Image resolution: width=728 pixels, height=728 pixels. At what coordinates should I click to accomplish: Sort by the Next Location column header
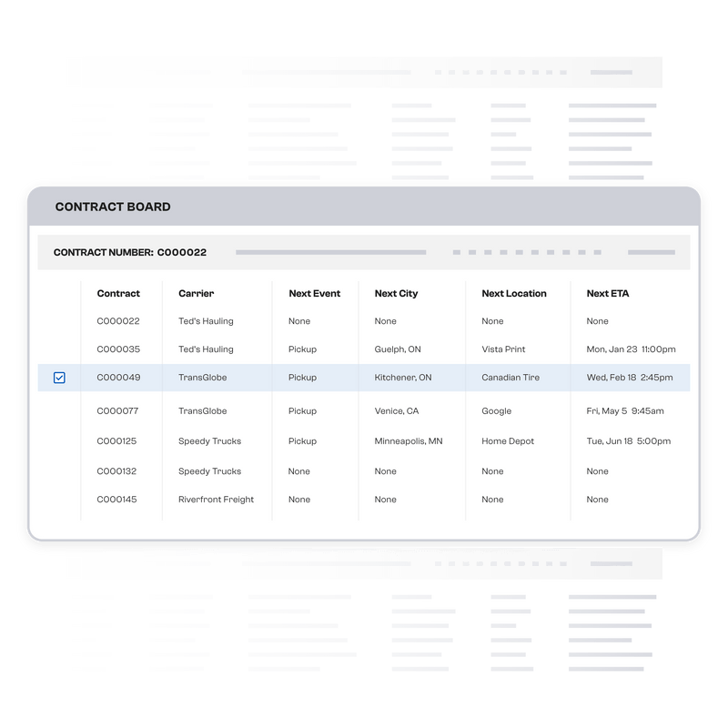click(x=512, y=293)
